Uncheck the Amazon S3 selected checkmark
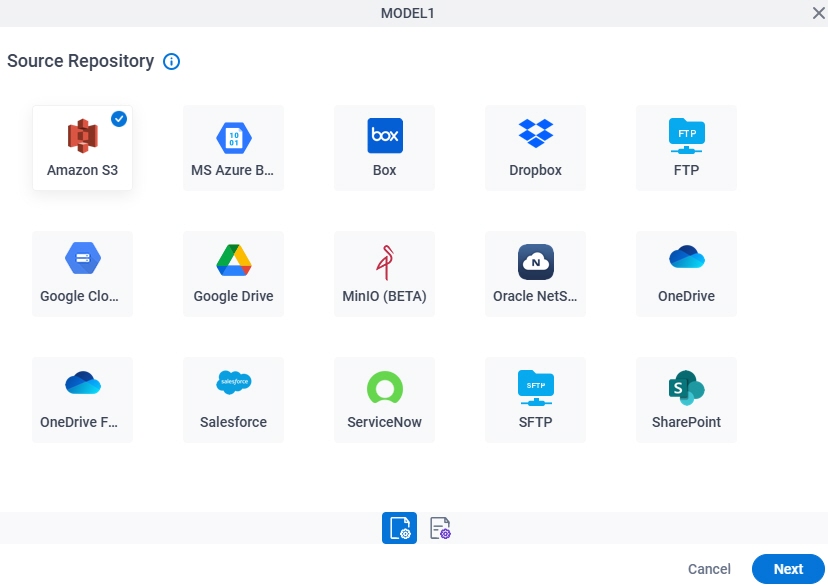828x586 pixels. [x=119, y=119]
